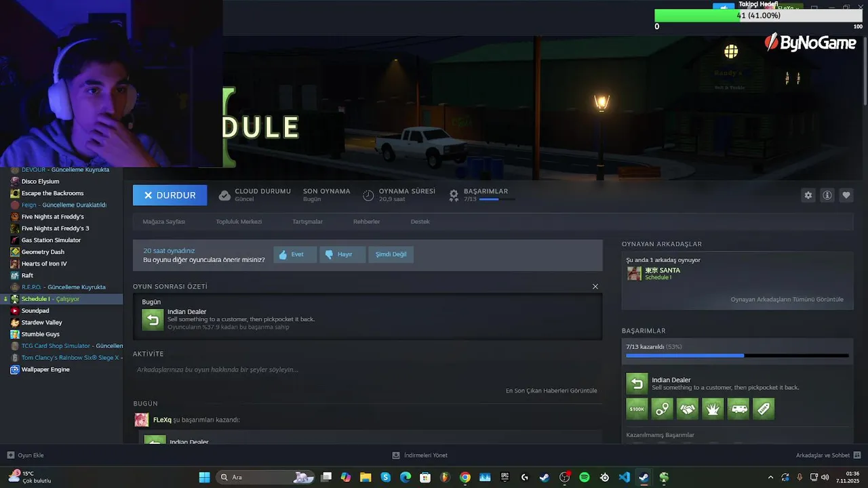Open Google Chrome from the taskbar
This screenshot has width=868, height=488.
(x=465, y=477)
